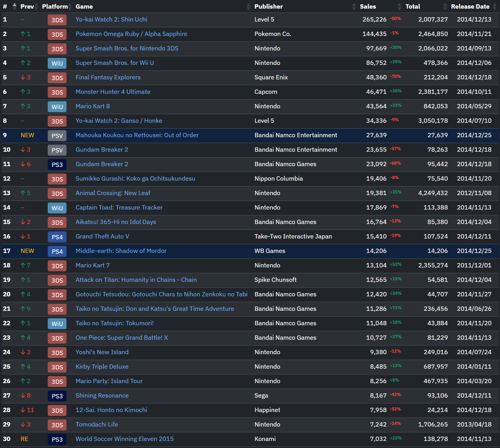
Task: Sort the table by the Release Date header
Action: [x=470, y=6]
